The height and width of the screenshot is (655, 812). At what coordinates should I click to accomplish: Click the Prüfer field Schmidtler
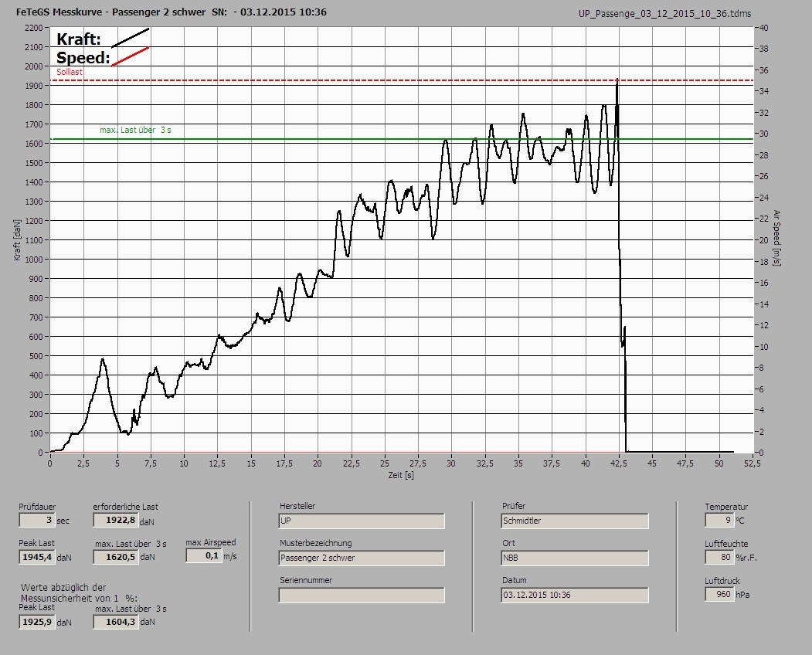coord(575,521)
